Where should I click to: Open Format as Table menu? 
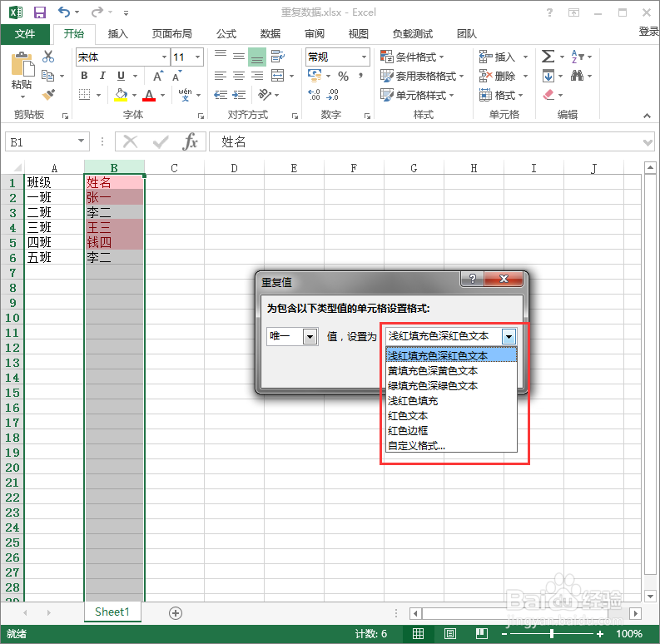(x=422, y=76)
